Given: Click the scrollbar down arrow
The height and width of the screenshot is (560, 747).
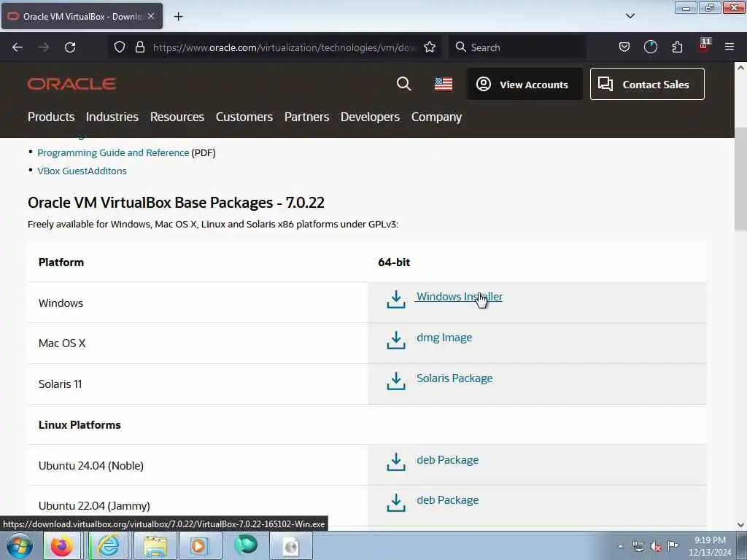Looking at the screenshot, I should (x=740, y=525).
